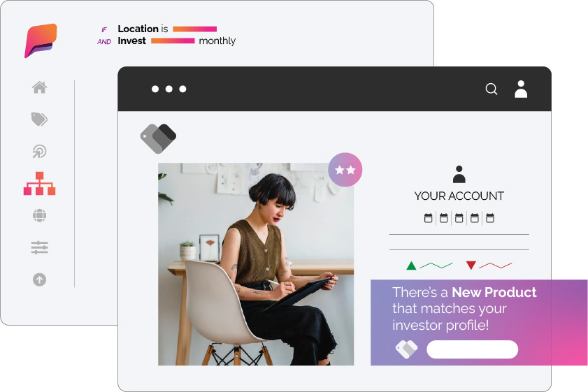Click the orange app logo

click(x=41, y=41)
